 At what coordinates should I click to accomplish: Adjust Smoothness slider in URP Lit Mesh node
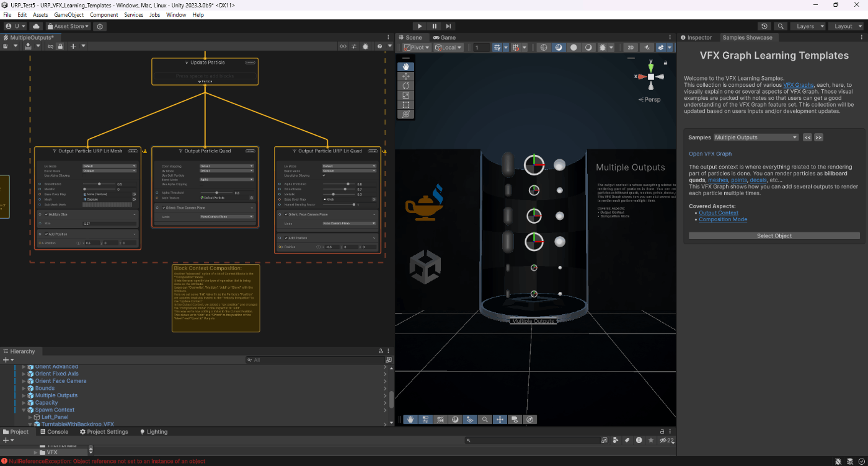[x=99, y=184]
